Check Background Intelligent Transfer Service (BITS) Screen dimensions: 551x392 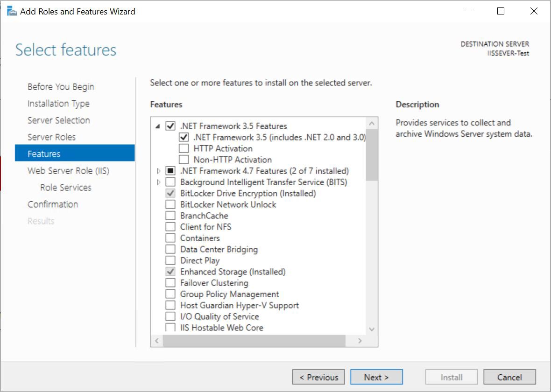170,182
